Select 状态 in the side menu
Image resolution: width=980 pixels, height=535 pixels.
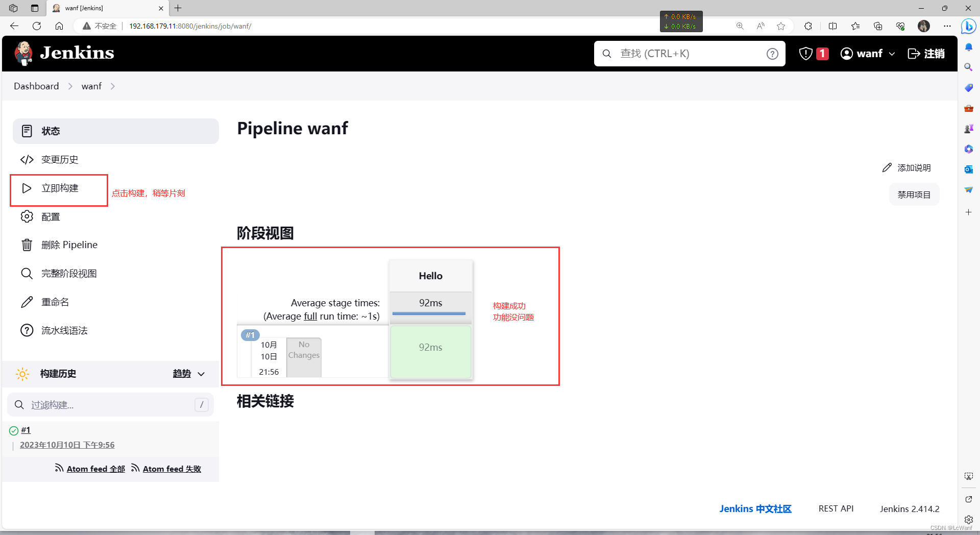coord(116,131)
